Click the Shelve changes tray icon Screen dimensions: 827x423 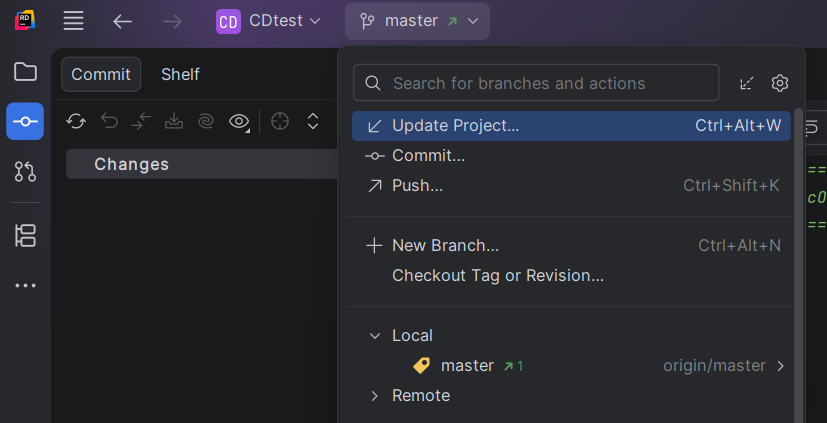pyautogui.click(x=174, y=122)
